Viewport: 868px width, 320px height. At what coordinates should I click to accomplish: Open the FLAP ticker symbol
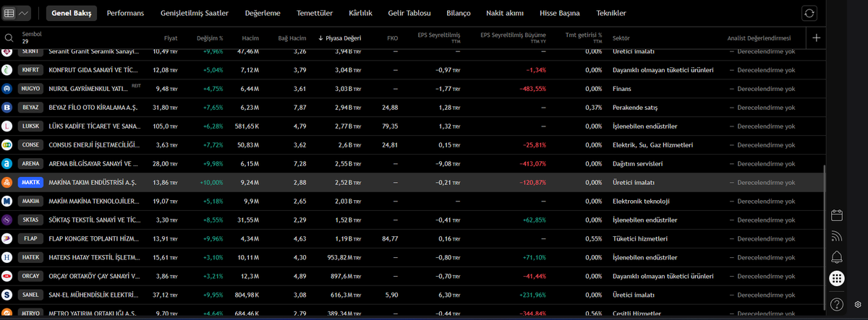(x=30, y=238)
